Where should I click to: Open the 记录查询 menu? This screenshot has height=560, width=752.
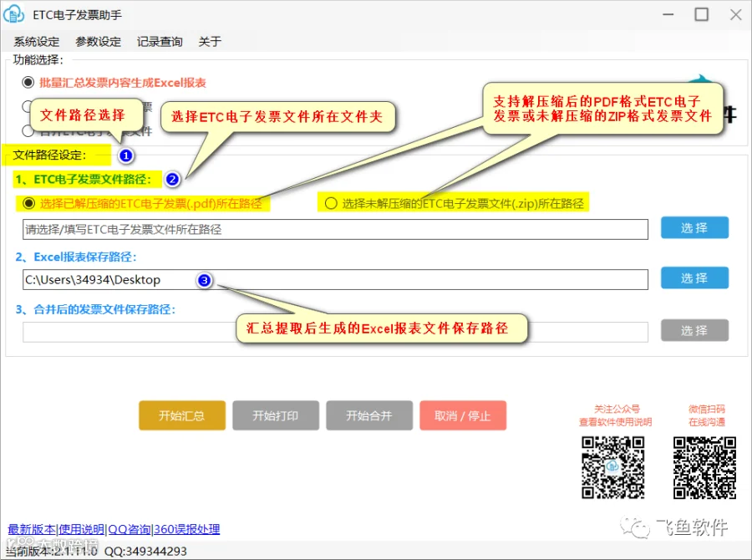pos(160,42)
